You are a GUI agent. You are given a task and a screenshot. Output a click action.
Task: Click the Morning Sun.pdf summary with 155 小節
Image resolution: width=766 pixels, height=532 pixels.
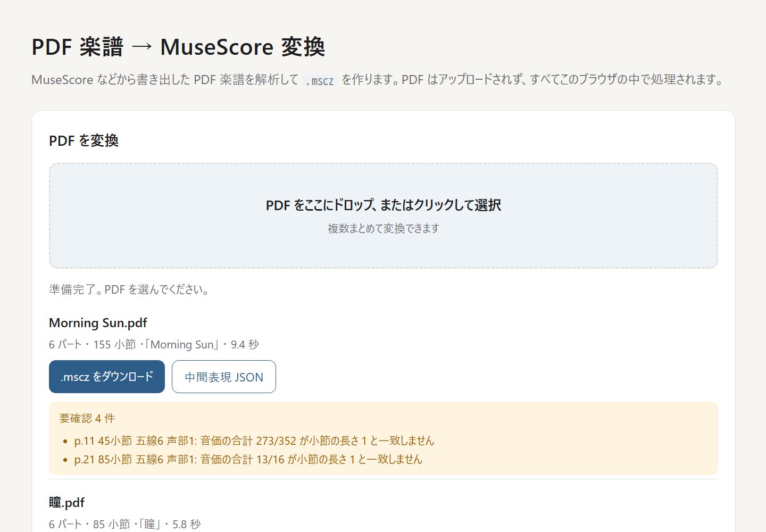pos(154,345)
